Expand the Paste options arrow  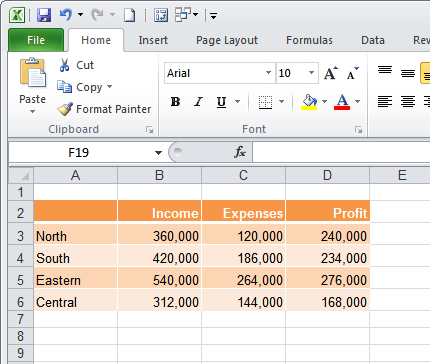(x=32, y=111)
